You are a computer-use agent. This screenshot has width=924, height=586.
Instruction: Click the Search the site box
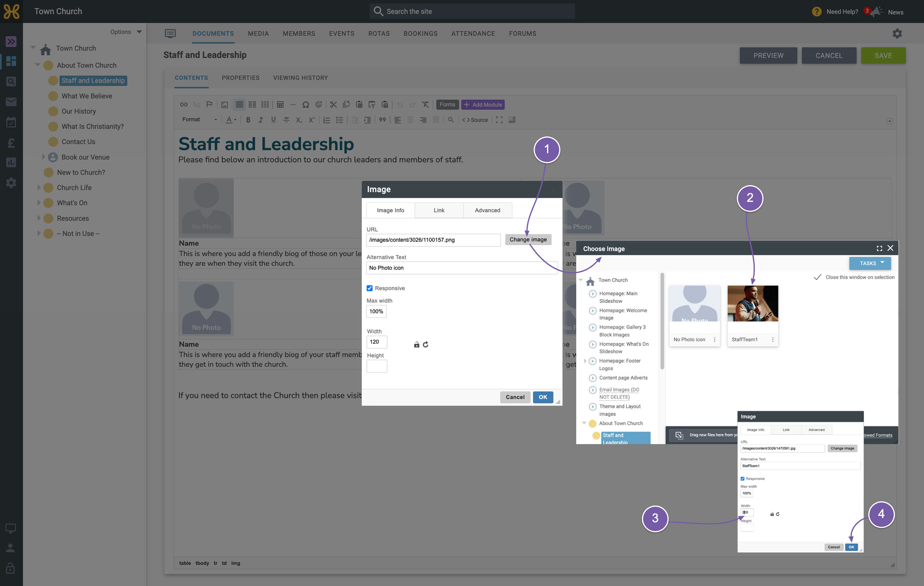472,11
